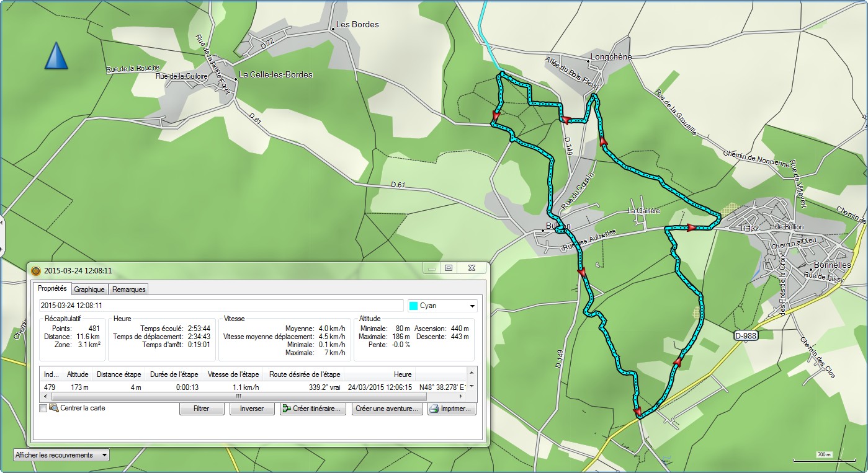Click the La Clairière map label

[643, 211]
